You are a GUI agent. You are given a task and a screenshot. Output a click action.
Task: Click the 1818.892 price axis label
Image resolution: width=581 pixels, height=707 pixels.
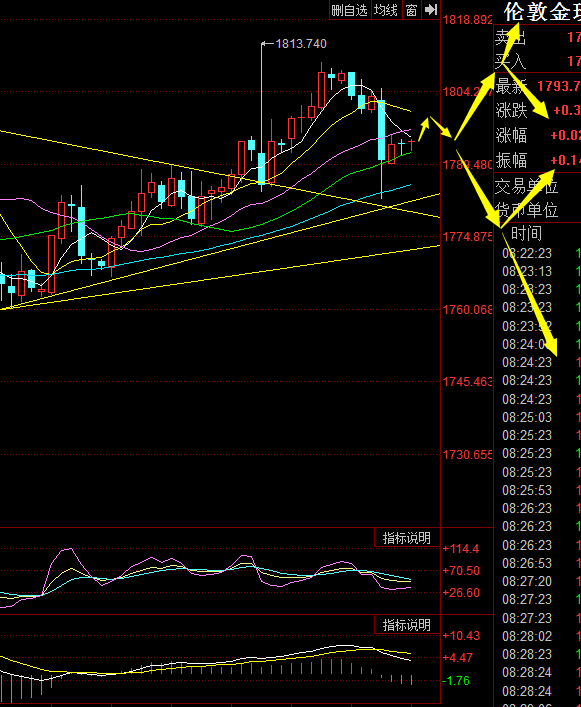pos(467,20)
